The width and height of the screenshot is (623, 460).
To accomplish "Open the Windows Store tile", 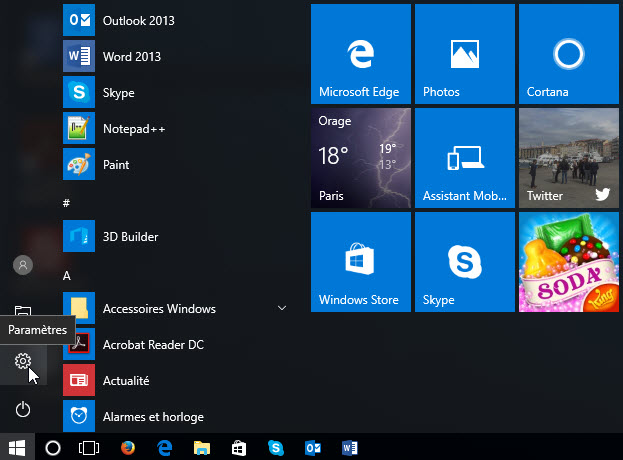I will pyautogui.click(x=361, y=262).
